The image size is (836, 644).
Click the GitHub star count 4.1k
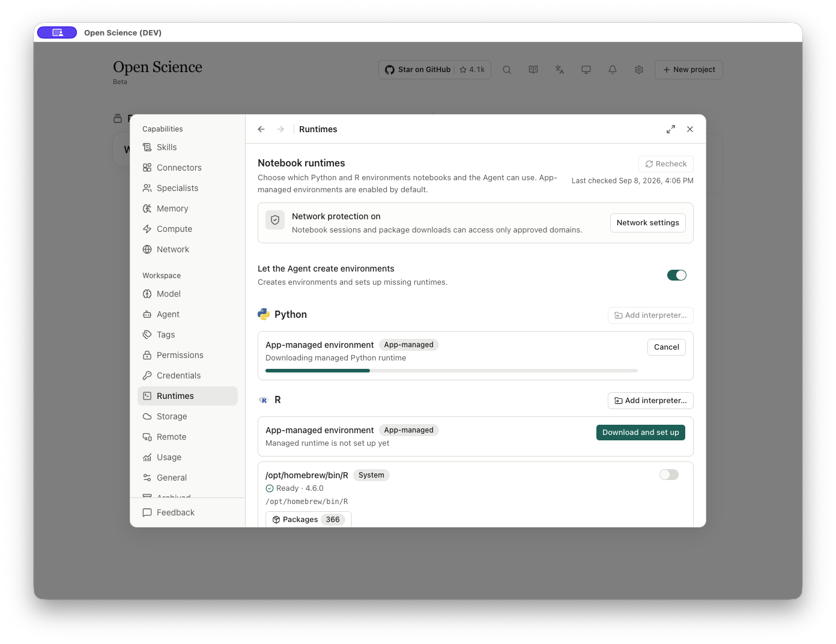pyautogui.click(x=472, y=70)
